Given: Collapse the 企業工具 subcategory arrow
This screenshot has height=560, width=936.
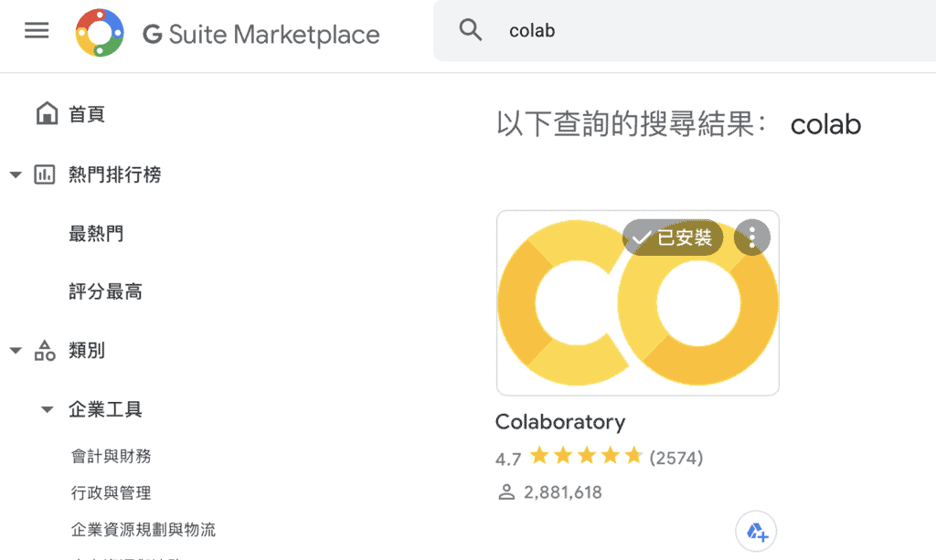Looking at the screenshot, I should (48, 409).
